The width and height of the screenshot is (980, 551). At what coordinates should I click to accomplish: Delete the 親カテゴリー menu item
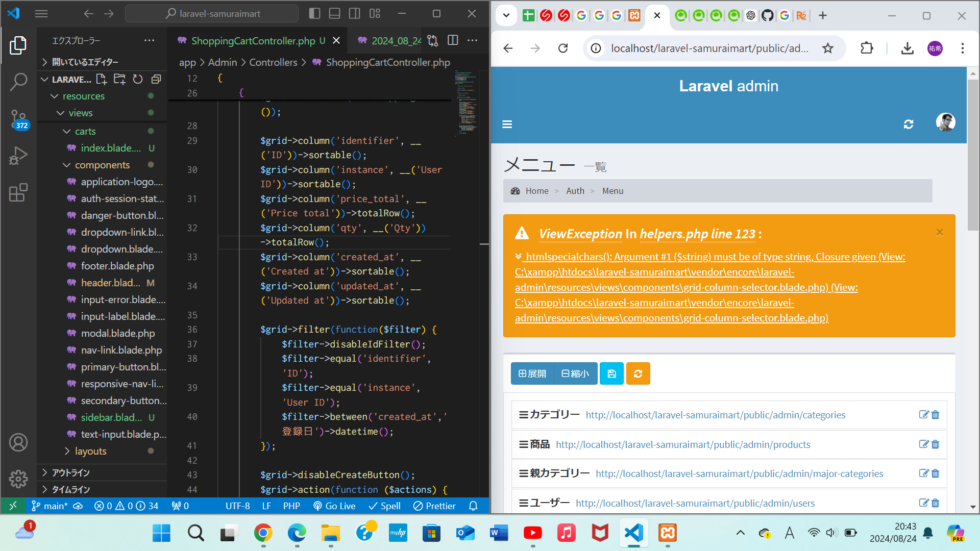[x=935, y=473]
